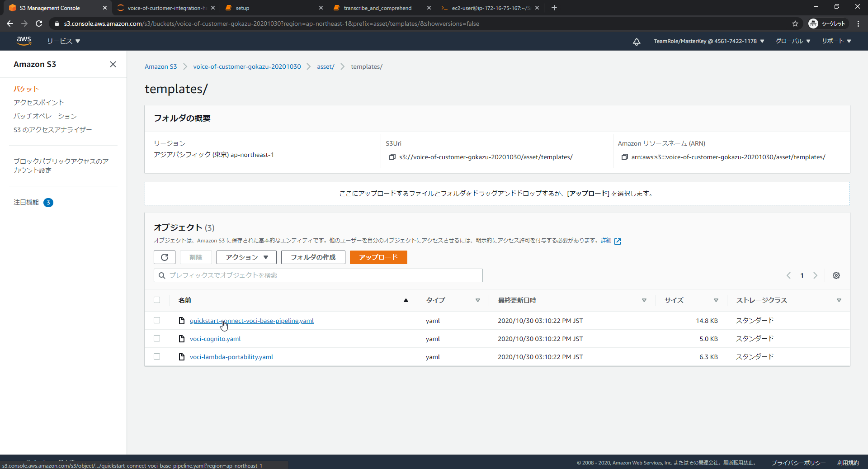868x469 pixels.
Task: Open the アクション dropdown button
Action: tap(246, 257)
